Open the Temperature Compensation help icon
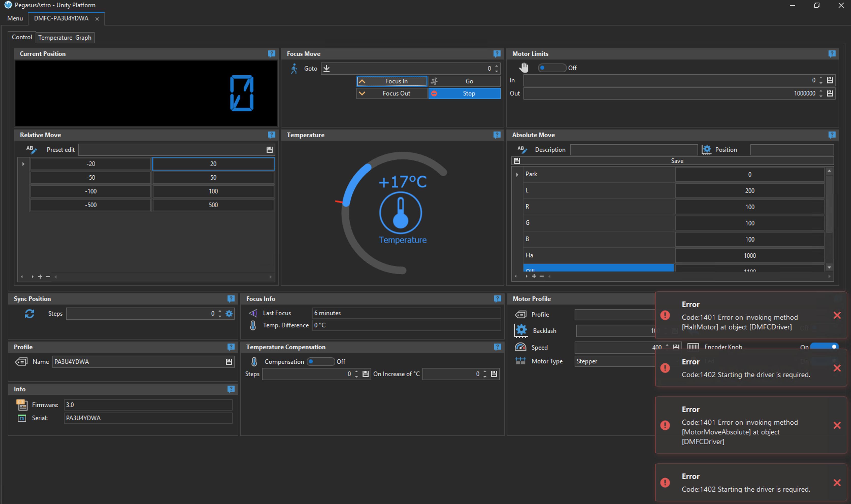Image resolution: width=851 pixels, height=504 pixels. click(x=497, y=347)
